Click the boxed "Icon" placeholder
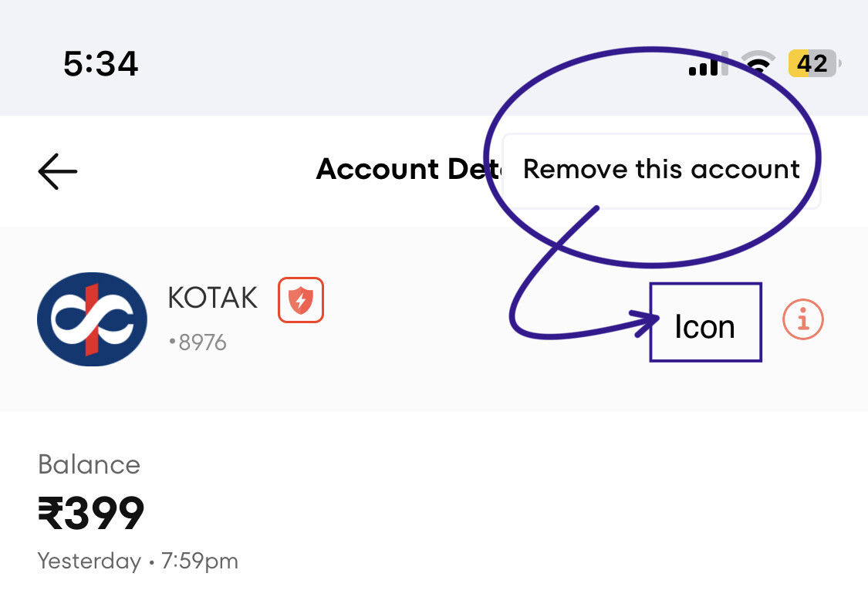 (705, 322)
